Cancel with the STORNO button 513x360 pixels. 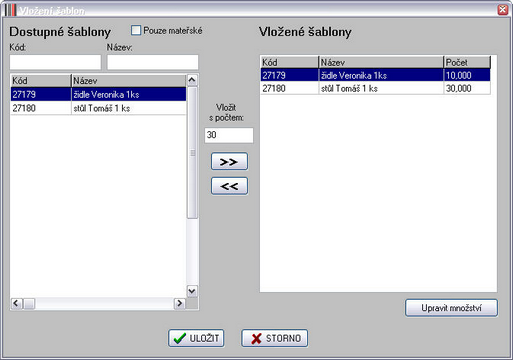[x=275, y=338]
